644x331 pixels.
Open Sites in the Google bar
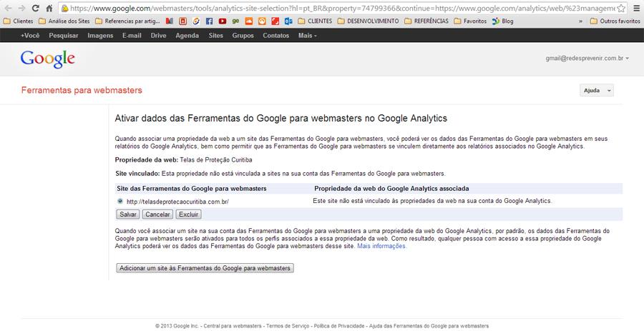[x=216, y=36]
